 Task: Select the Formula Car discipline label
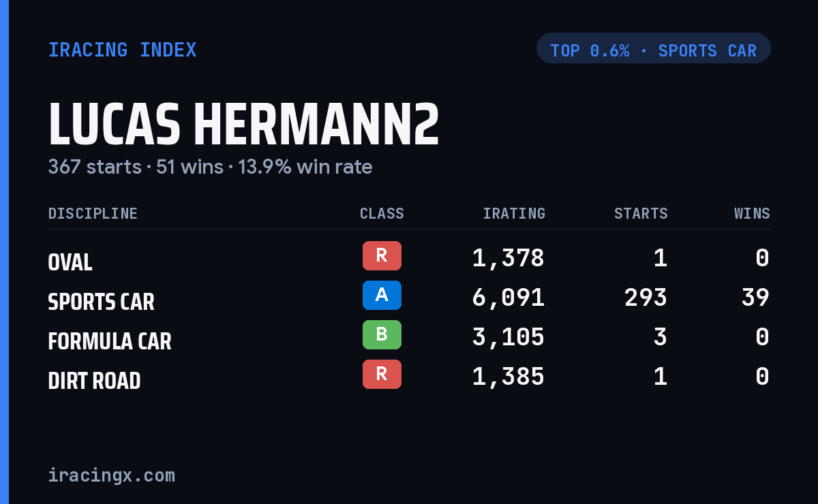[x=109, y=341]
